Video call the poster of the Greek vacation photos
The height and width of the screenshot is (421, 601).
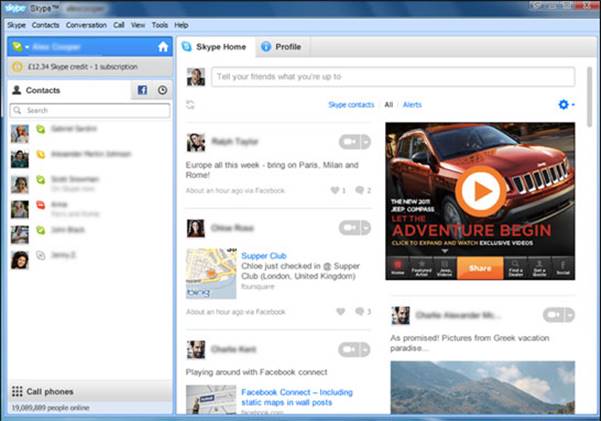[x=554, y=315]
